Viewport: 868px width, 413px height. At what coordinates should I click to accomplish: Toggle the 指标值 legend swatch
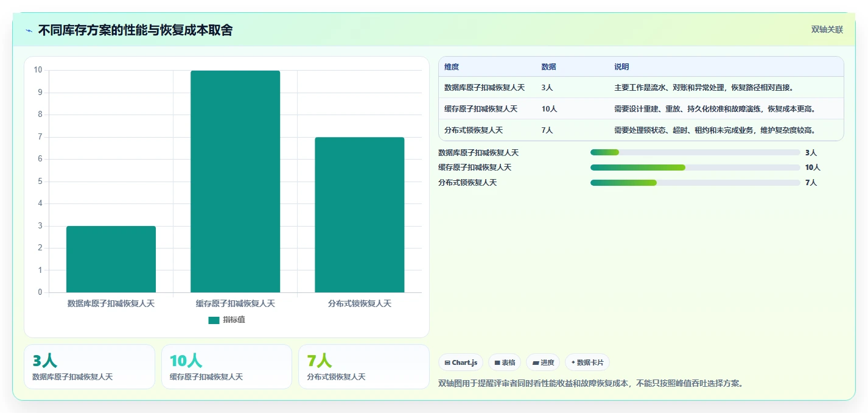(214, 320)
